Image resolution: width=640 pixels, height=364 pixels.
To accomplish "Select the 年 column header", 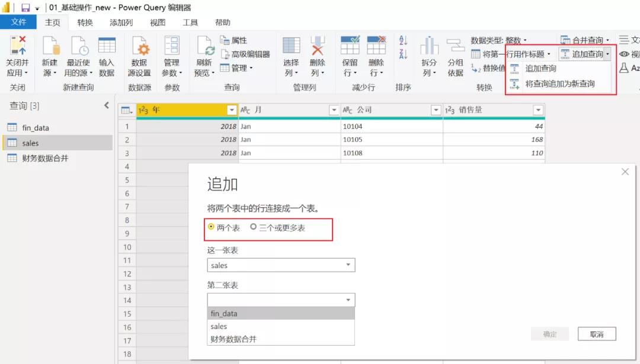I will click(187, 110).
